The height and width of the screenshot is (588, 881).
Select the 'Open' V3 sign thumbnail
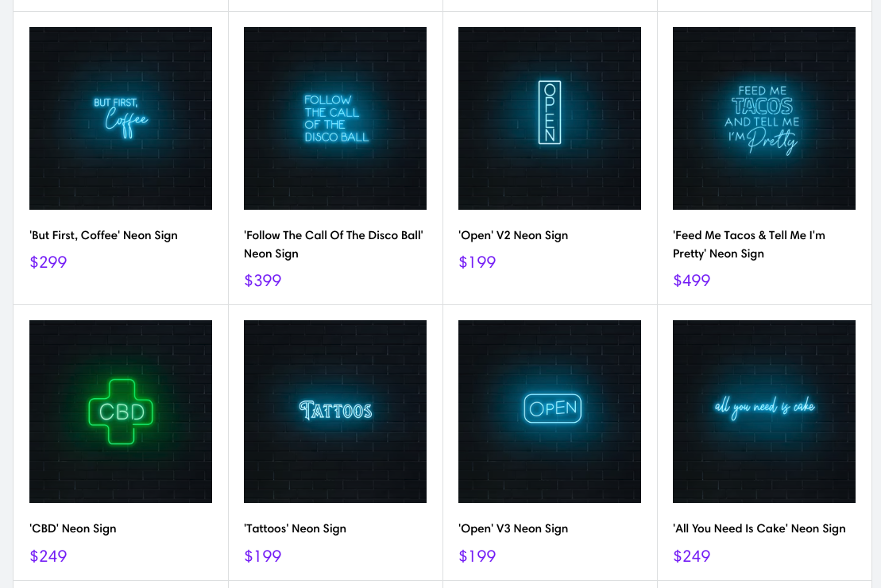(550, 412)
